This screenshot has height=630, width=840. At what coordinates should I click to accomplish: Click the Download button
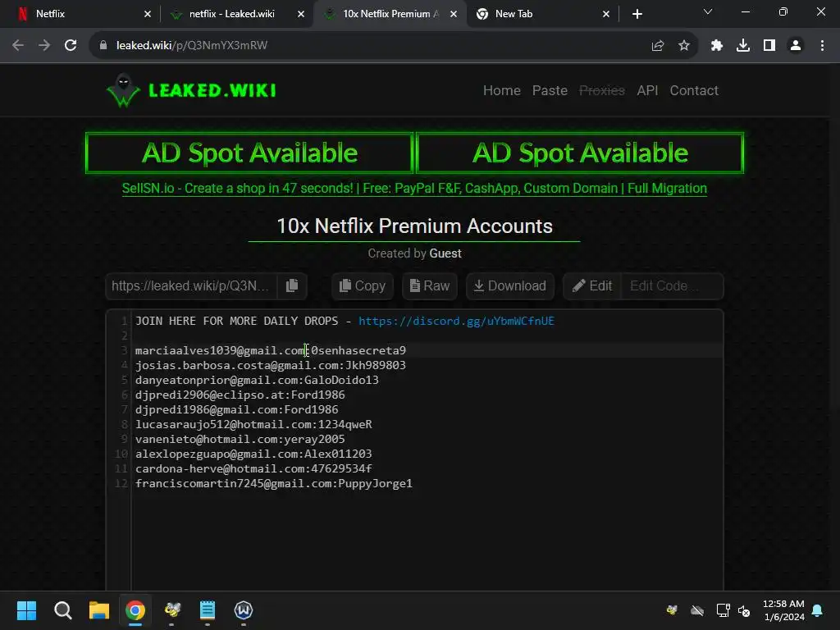pyautogui.click(x=510, y=286)
